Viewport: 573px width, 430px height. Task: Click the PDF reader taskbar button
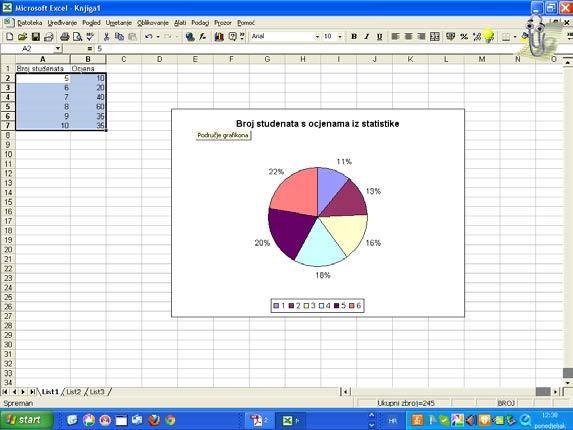(x=259, y=421)
